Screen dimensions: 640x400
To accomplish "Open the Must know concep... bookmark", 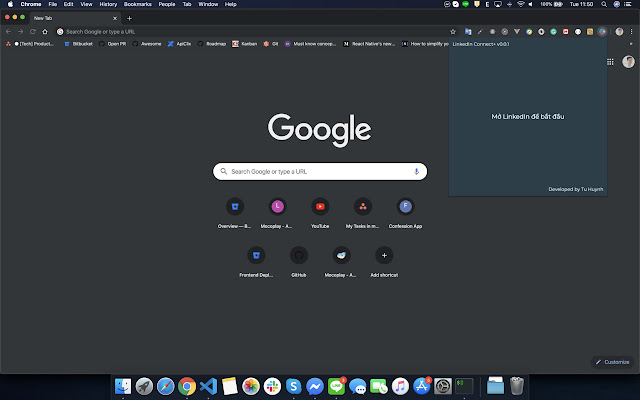I will (x=311, y=44).
